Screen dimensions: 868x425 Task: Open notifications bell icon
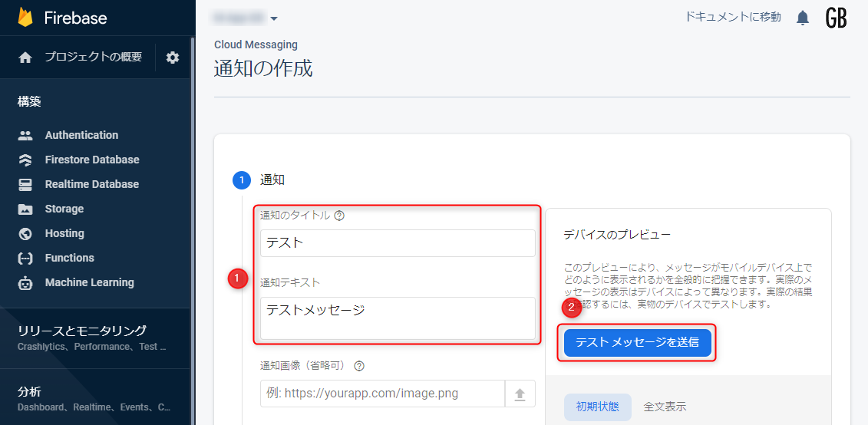pos(803,18)
